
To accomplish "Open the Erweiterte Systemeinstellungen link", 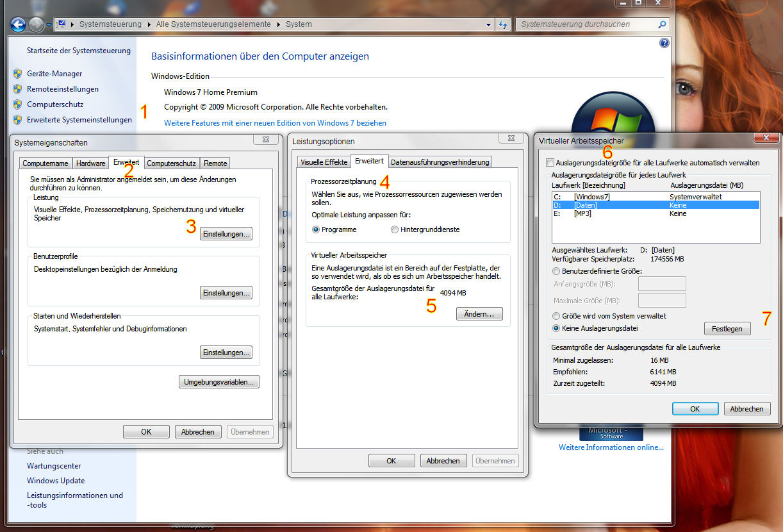I will click(x=79, y=120).
